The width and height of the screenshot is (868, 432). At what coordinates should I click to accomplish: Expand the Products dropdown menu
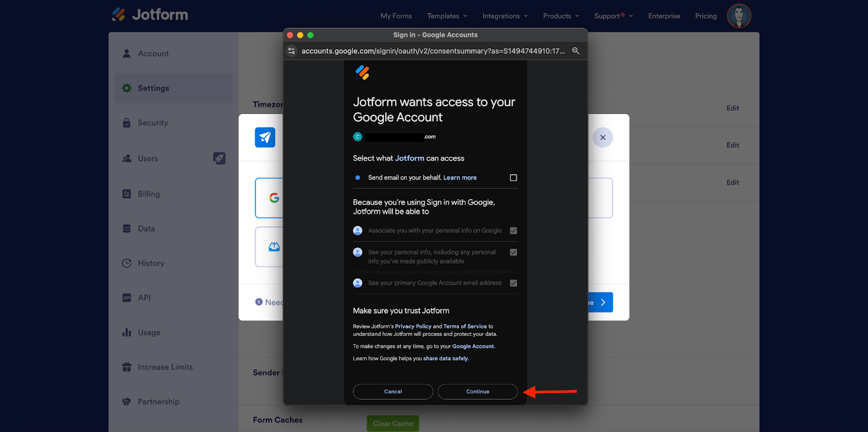[x=561, y=16]
